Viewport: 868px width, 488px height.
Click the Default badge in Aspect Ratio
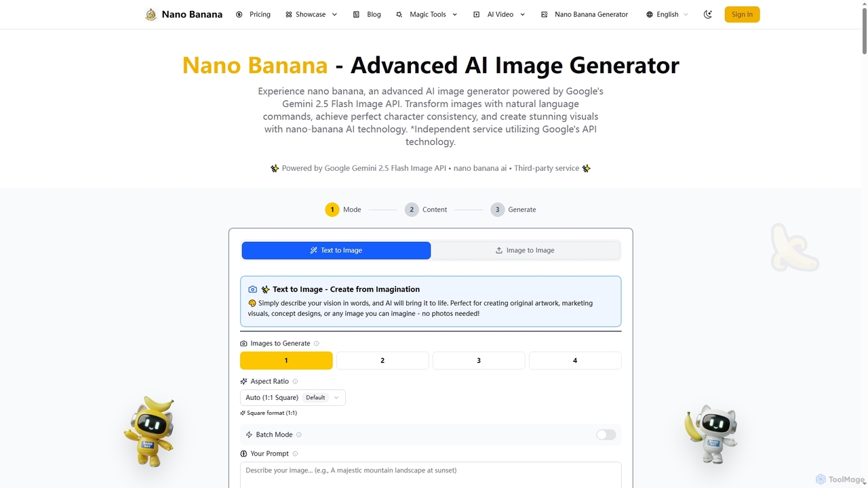(x=315, y=398)
